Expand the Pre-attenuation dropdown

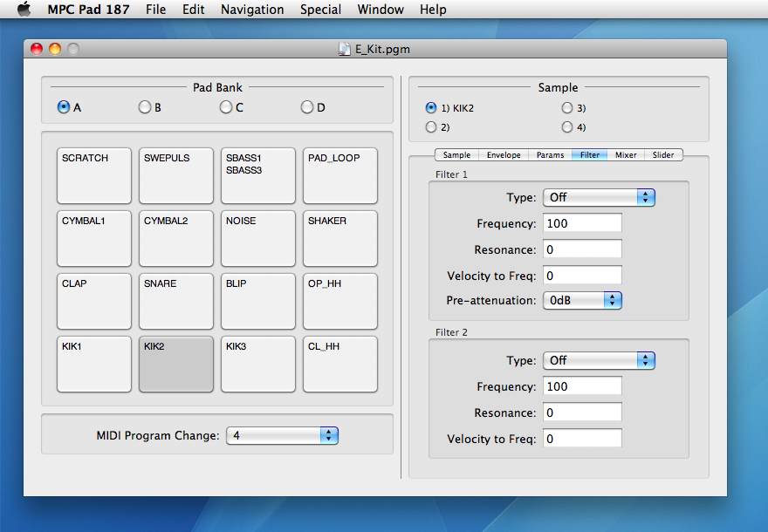click(x=582, y=301)
